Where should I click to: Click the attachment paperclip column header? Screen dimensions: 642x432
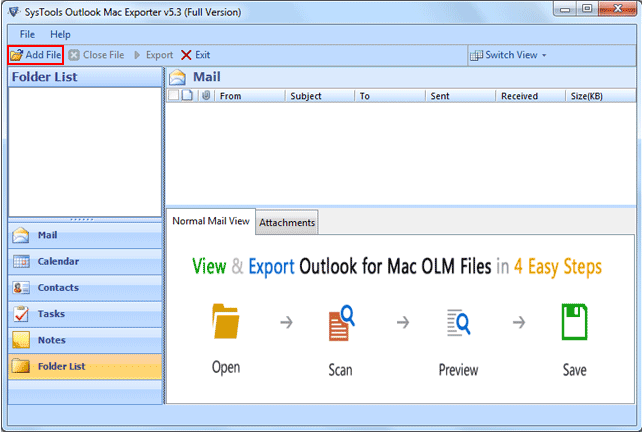(206, 95)
